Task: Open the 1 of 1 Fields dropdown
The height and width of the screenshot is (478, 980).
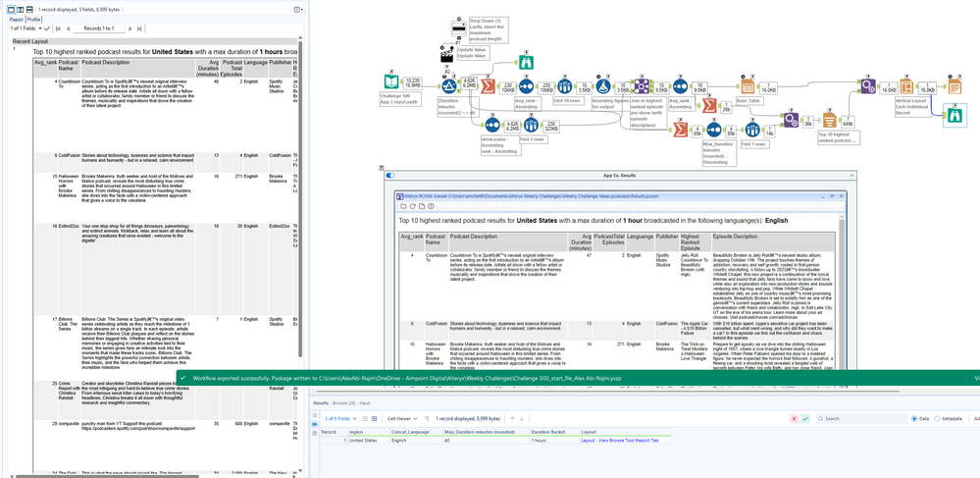Action: 26,28
